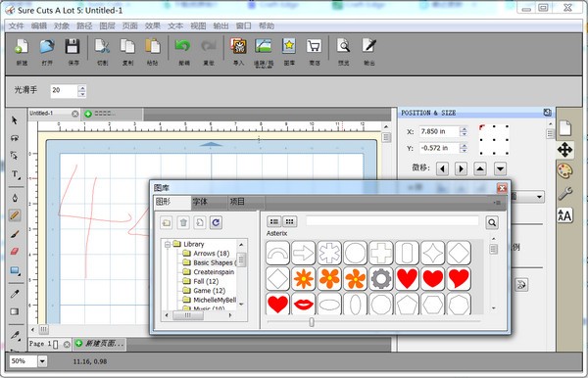Click the Trace image toolbar icon
This screenshot has width=588, height=378.
coord(264,46)
